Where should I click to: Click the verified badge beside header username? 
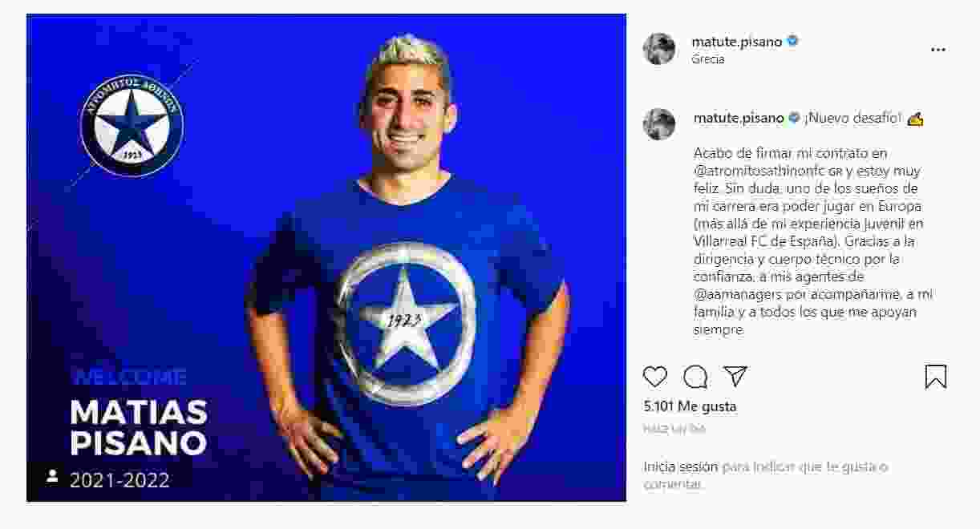792,42
